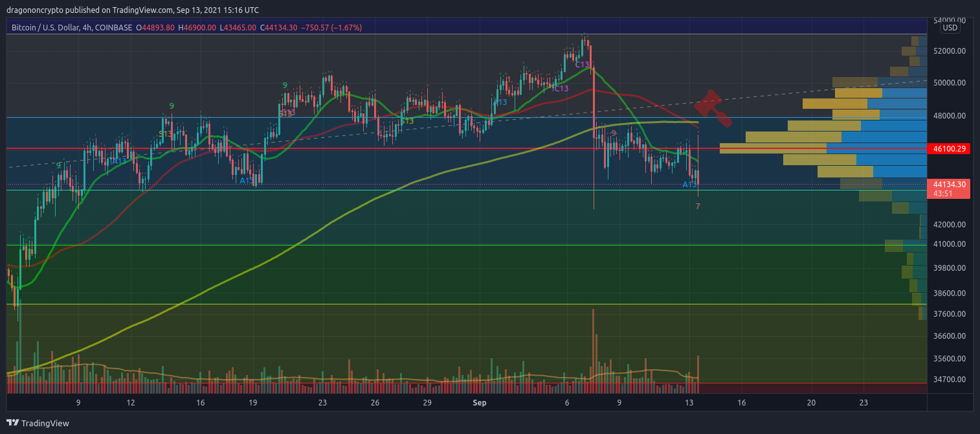Click the 36600.00 price axis label
Image resolution: width=980 pixels, height=434 pixels.
pos(950,336)
